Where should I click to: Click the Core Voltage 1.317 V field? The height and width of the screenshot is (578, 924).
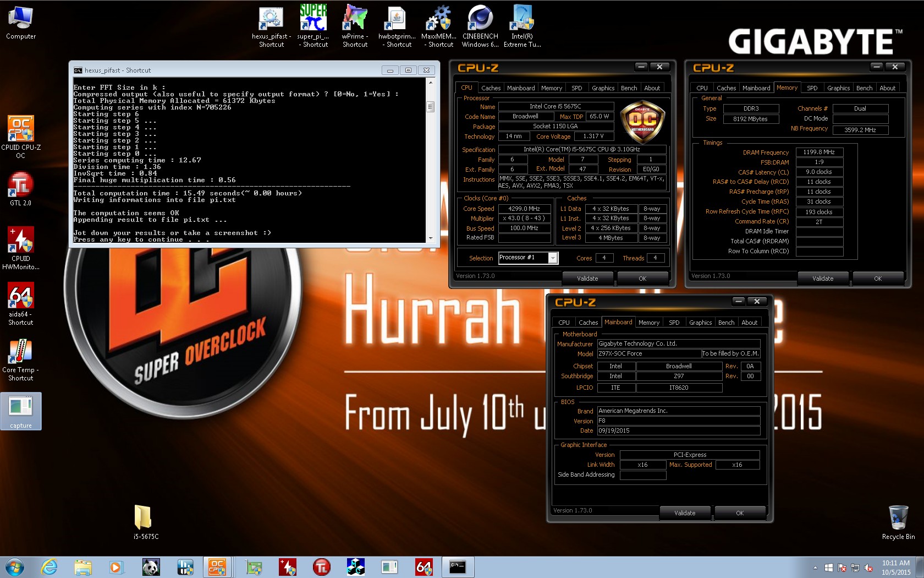(x=593, y=137)
